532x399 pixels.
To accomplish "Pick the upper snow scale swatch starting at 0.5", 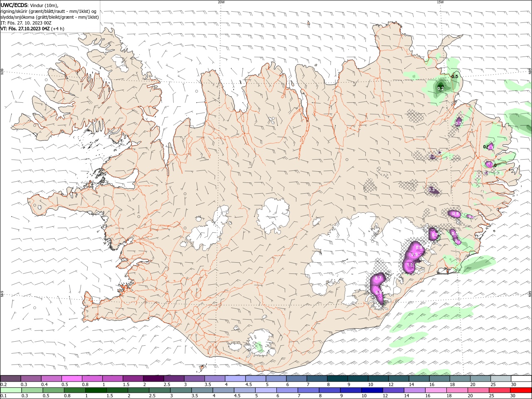I will pos(71,379).
